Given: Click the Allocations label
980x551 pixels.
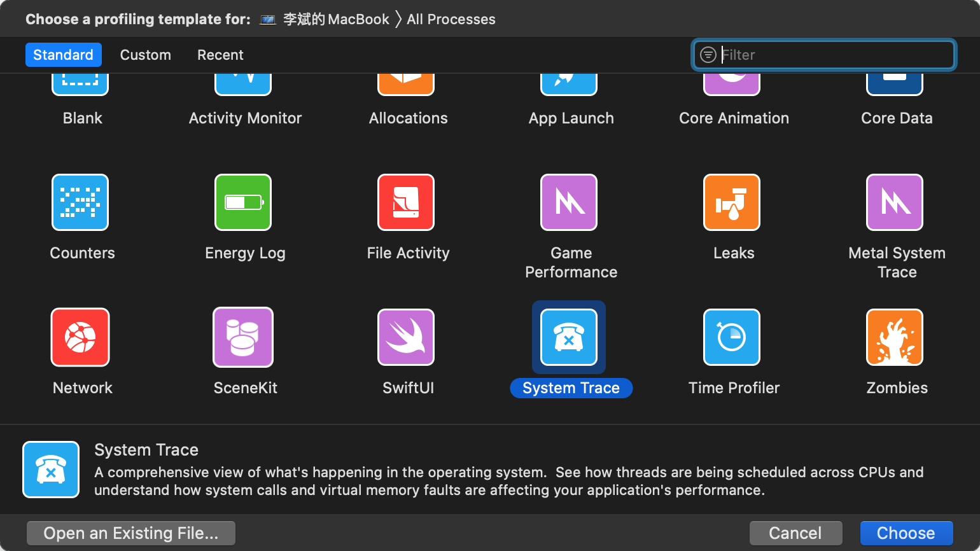Looking at the screenshot, I should pos(409,118).
